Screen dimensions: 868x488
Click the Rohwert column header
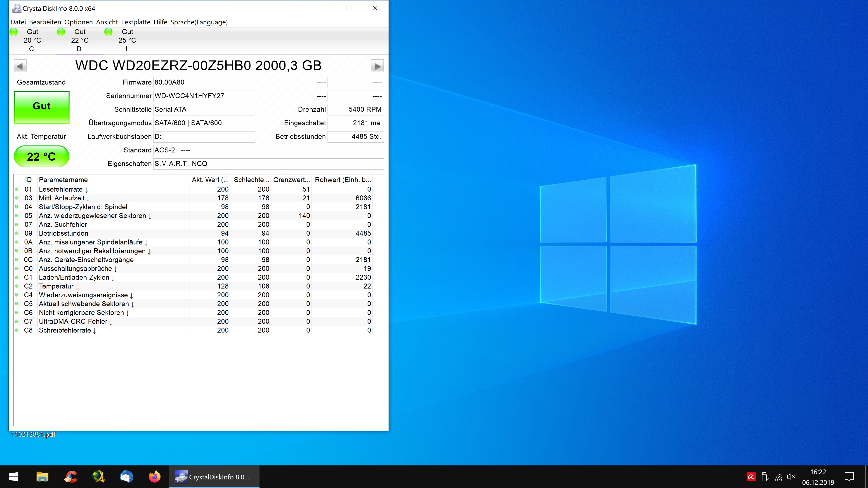[342, 180]
